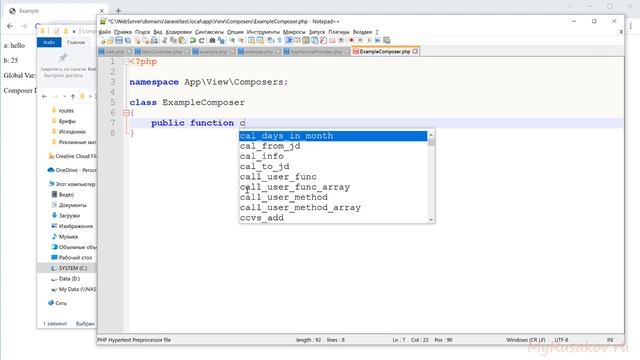The height and width of the screenshot is (360, 640).
Task: Click the Cut scissors icon
Action: tap(164, 40)
